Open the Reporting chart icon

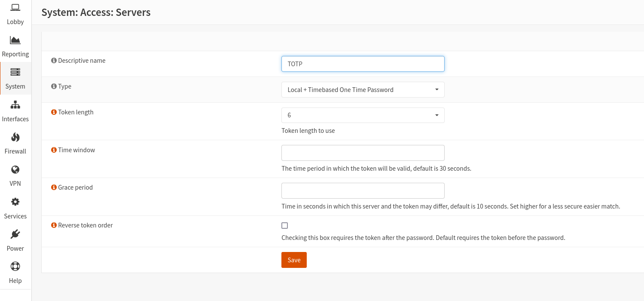pos(15,40)
